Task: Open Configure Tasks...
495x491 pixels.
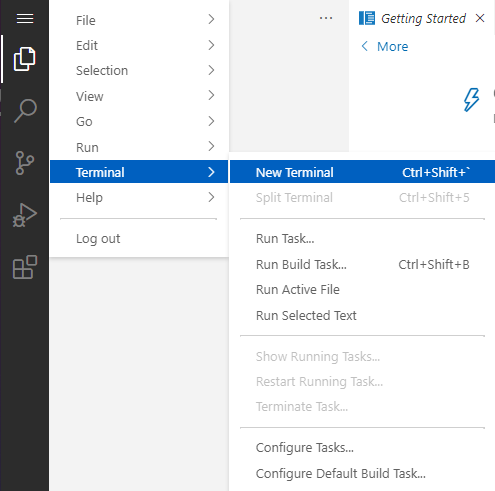Action: [362, 448]
